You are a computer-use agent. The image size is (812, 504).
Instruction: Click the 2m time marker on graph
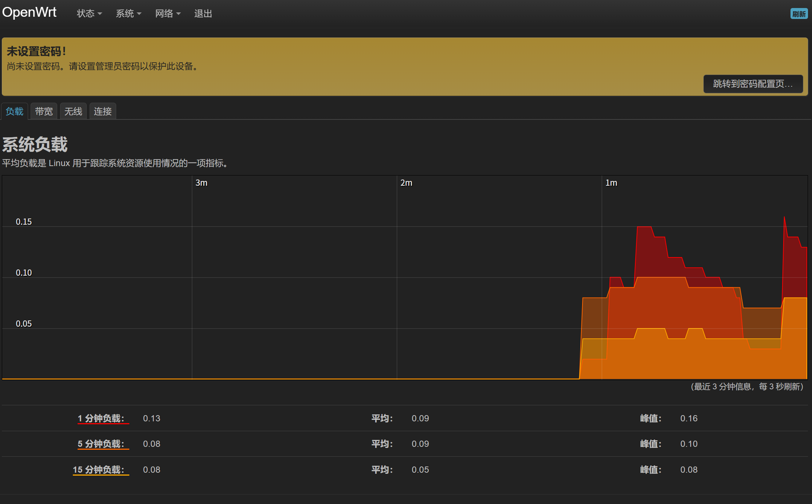point(406,183)
